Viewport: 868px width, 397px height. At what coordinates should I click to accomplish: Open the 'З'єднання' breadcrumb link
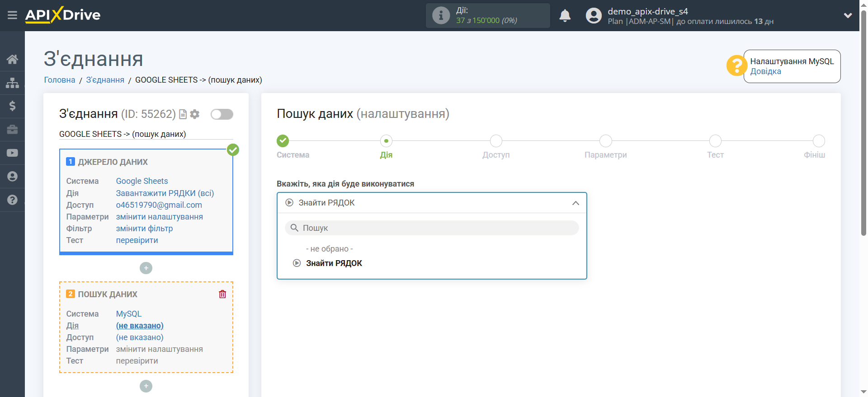[105, 80]
